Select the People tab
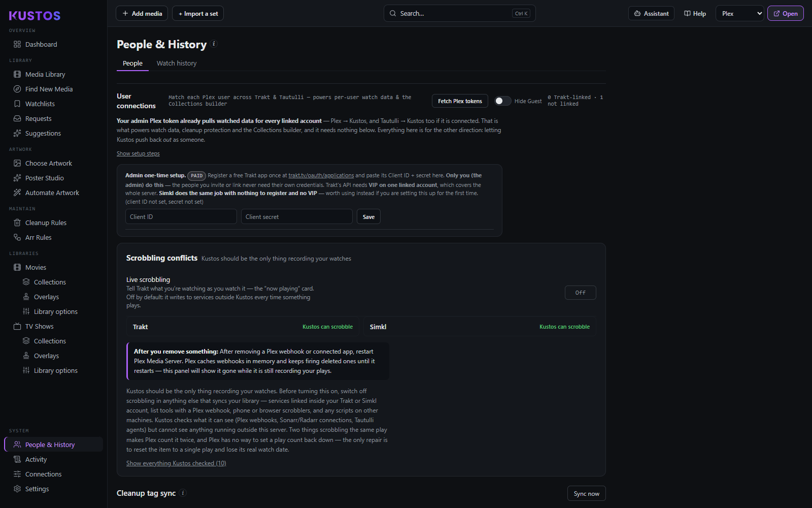Viewport: 812px width, 508px height. pyautogui.click(x=132, y=63)
